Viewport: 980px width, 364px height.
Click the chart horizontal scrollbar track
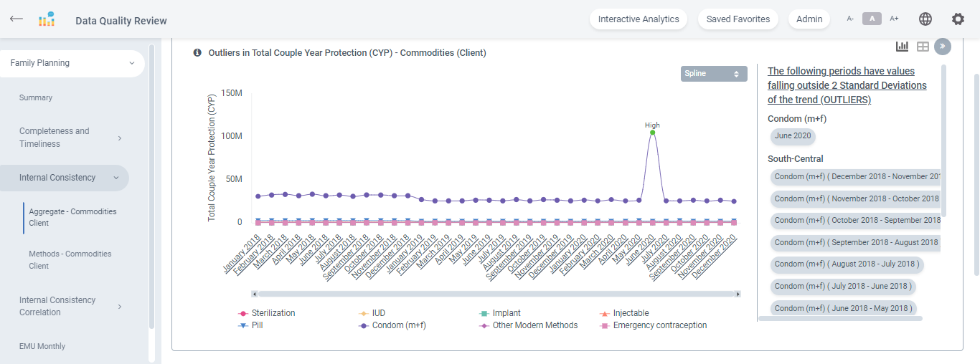click(x=496, y=294)
